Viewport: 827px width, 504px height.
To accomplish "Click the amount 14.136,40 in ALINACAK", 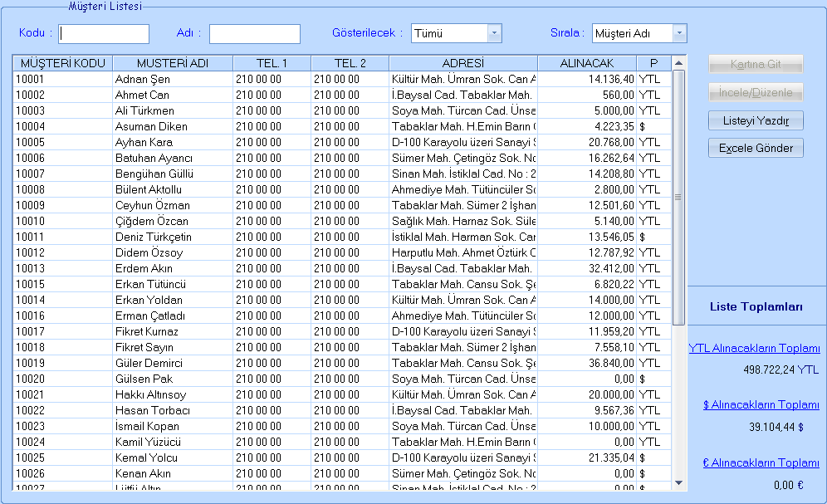I will pyautogui.click(x=611, y=79).
